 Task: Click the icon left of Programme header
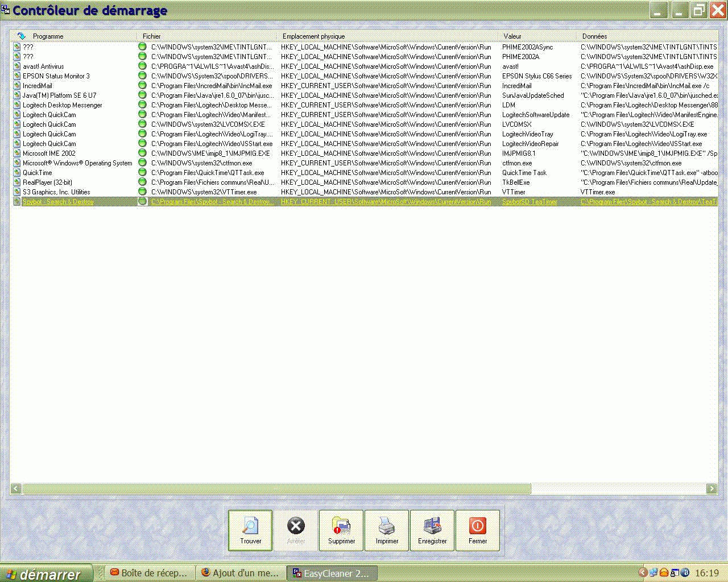(21, 36)
